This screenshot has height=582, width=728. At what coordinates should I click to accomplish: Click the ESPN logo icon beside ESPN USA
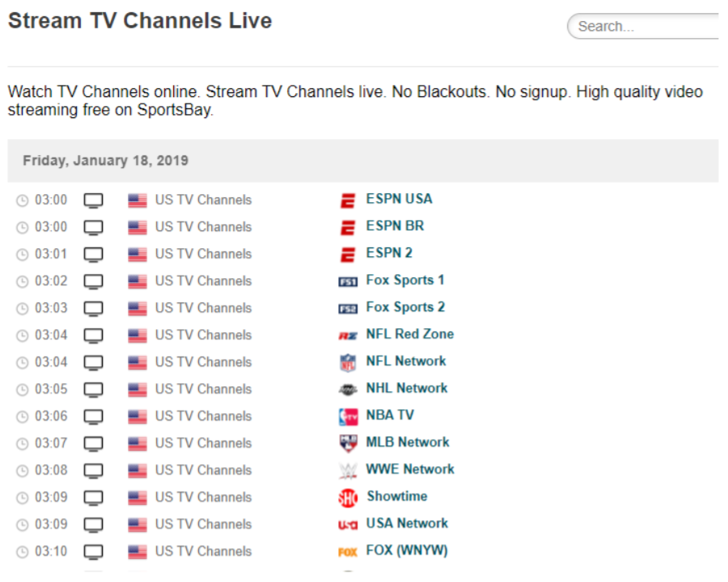point(348,200)
